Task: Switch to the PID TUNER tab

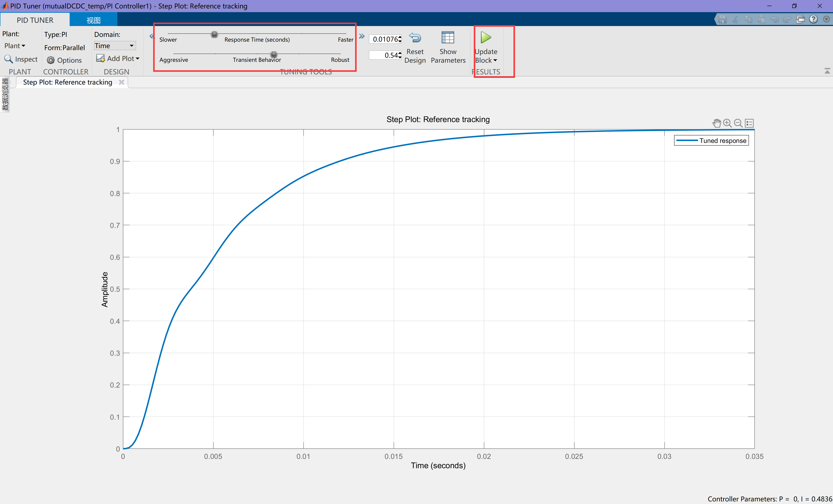Action: 35,20
